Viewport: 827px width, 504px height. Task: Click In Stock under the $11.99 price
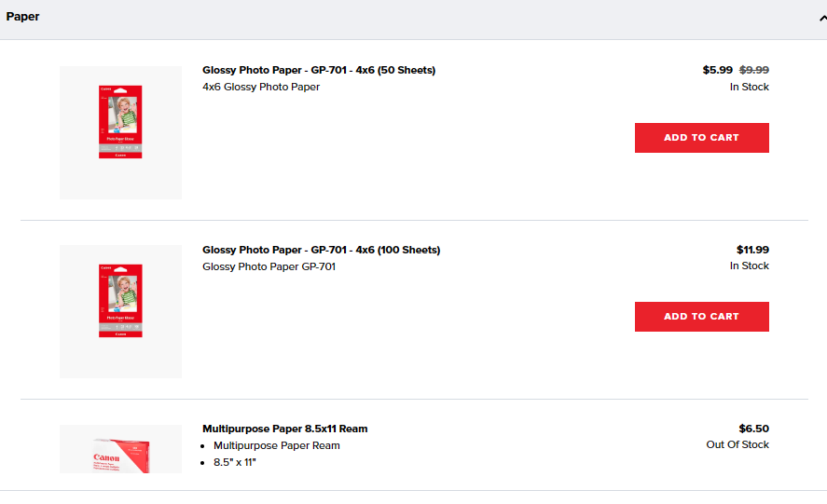pos(749,266)
